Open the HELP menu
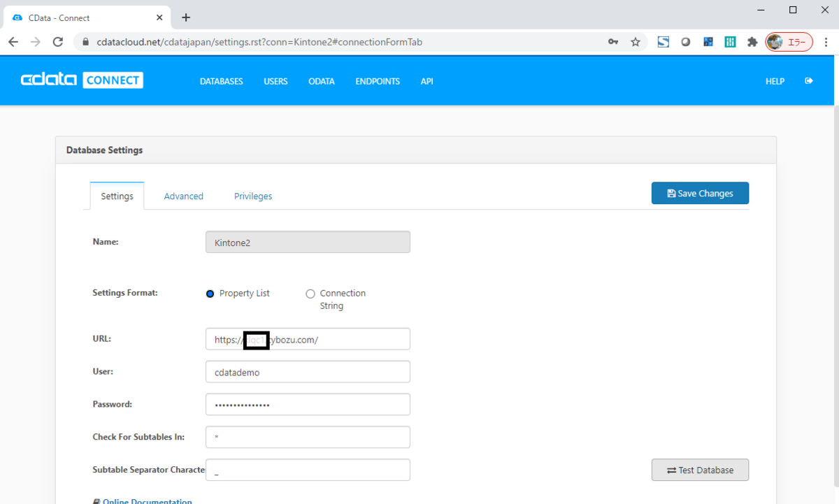Viewport: 839px width, 504px height. click(x=775, y=81)
